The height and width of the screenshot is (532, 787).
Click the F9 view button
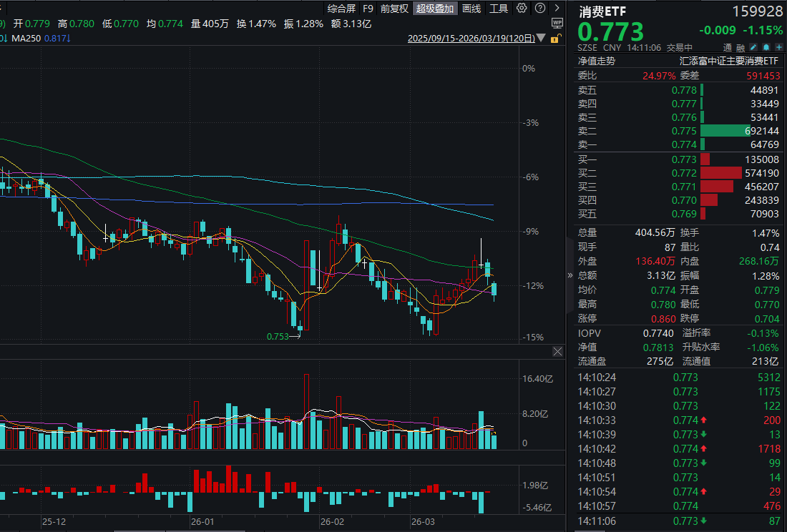pos(368,8)
